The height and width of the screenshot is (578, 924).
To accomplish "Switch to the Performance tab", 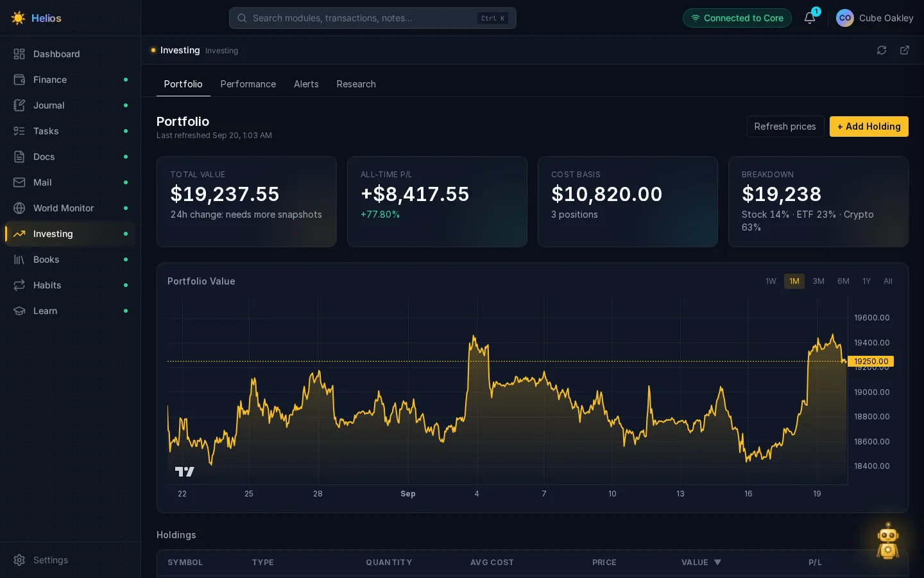I will (248, 84).
